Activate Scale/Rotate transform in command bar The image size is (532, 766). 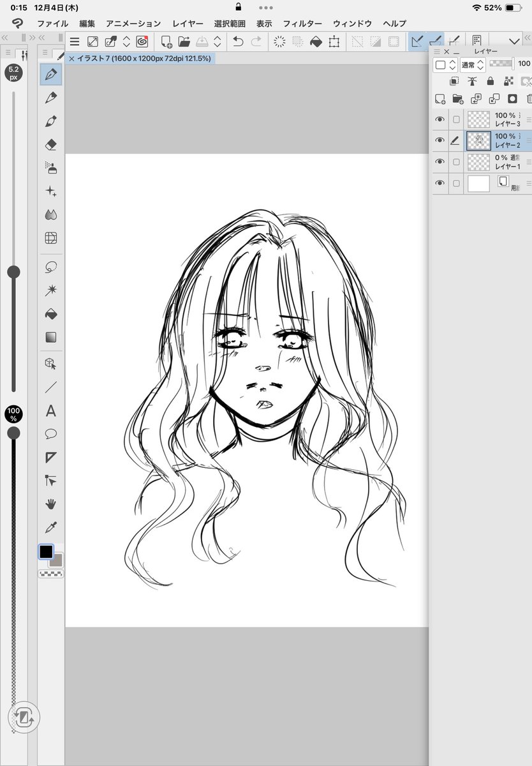tap(334, 42)
